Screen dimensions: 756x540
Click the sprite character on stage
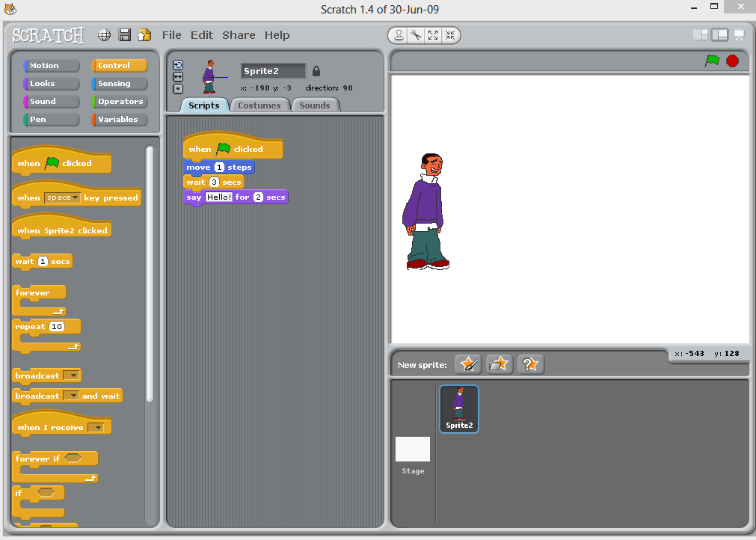pyautogui.click(x=426, y=211)
